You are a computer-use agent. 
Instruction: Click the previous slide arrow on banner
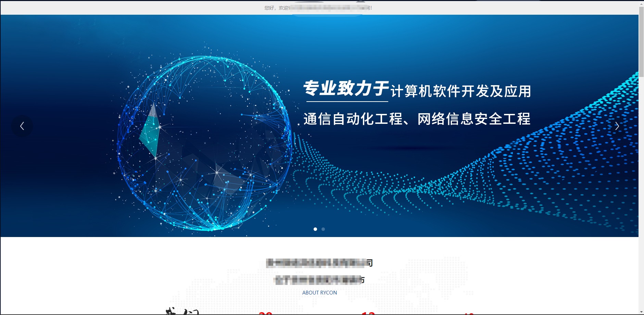22,126
